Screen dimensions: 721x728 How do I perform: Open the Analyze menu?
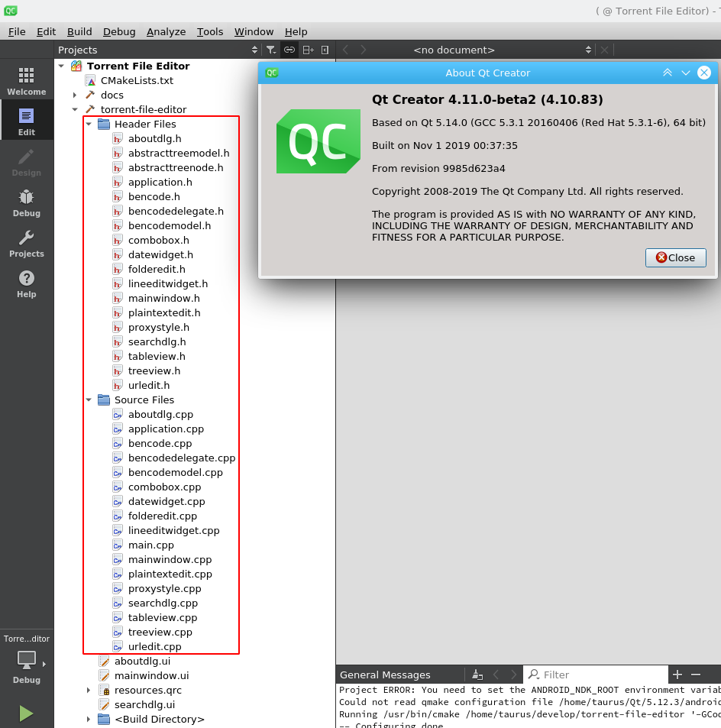(x=167, y=31)
